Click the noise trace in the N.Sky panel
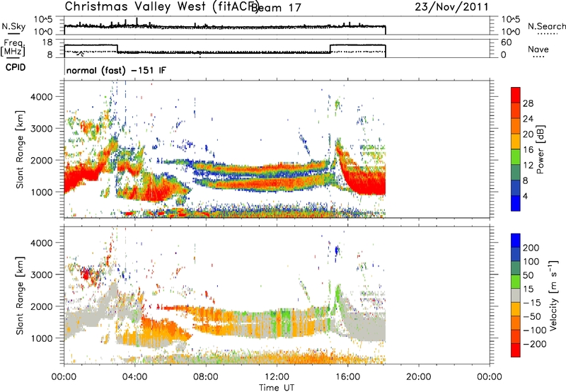The width and height of the screenshot is (566, 392). pos(225,26)
